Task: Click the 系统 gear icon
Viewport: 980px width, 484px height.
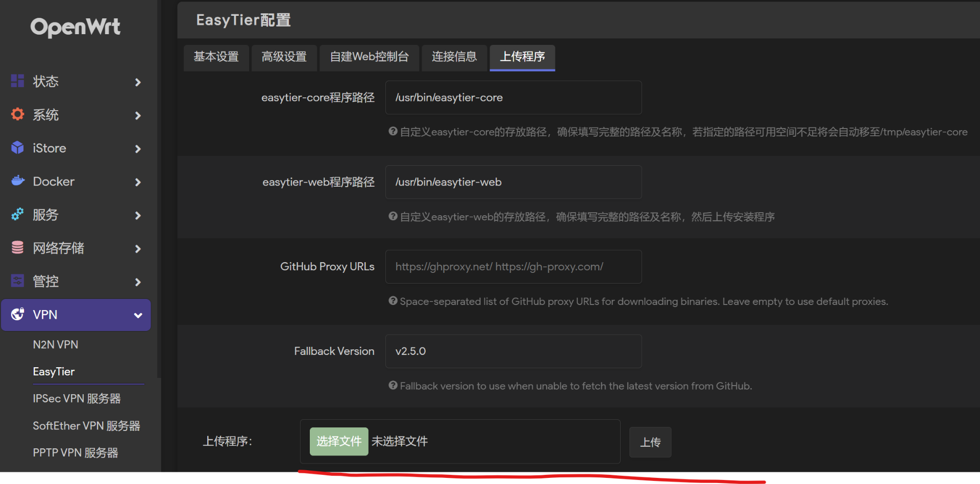Action: pos(17,114)
